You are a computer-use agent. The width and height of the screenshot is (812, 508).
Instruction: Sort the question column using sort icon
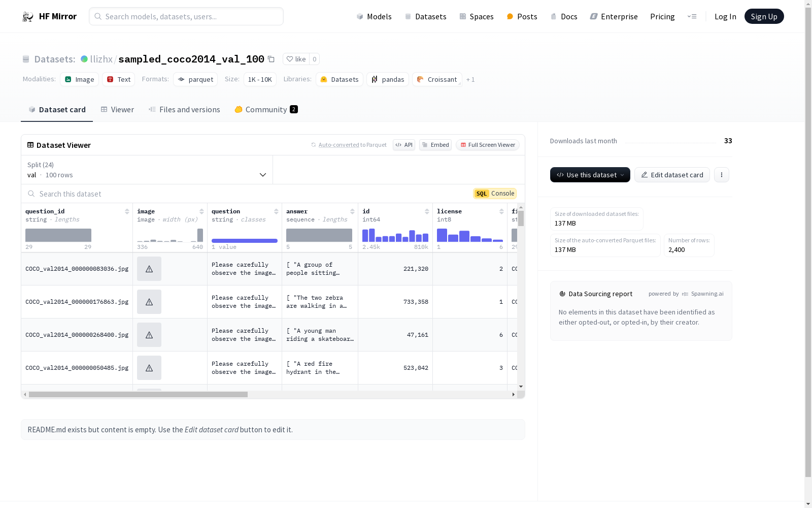276,211
